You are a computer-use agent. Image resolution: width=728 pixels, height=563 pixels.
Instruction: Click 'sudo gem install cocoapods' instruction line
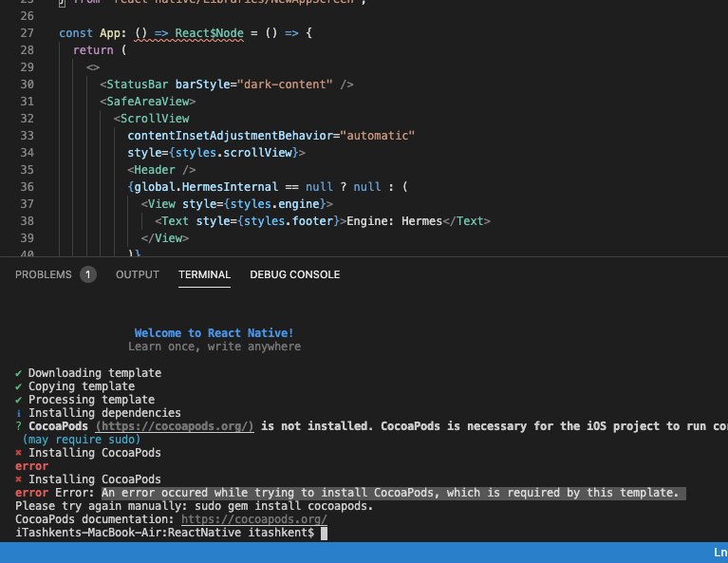[194, 506]
